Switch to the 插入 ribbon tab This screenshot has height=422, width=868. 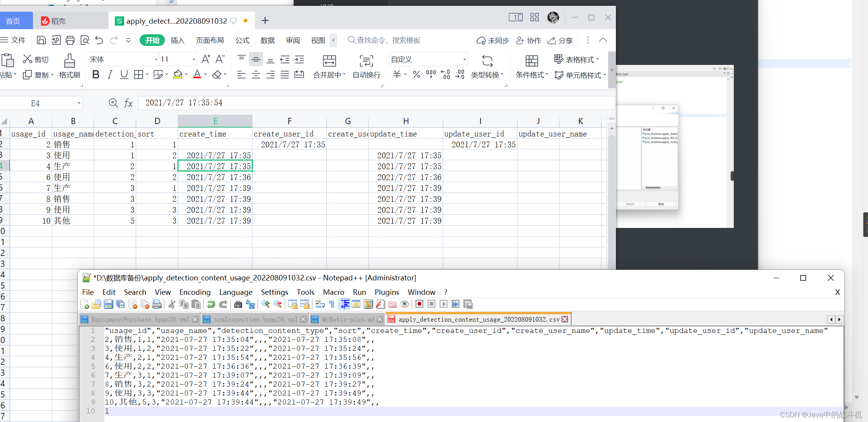(177, 40)
